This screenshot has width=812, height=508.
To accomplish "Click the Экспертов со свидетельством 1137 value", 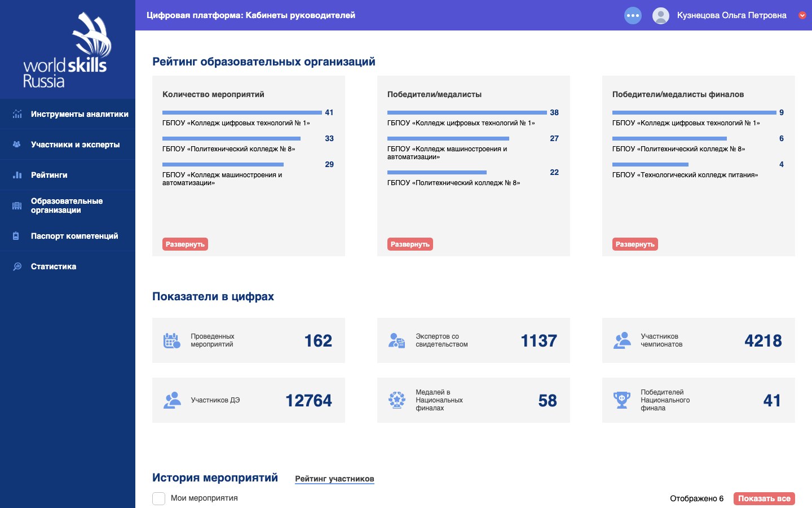I will (539, 340).
